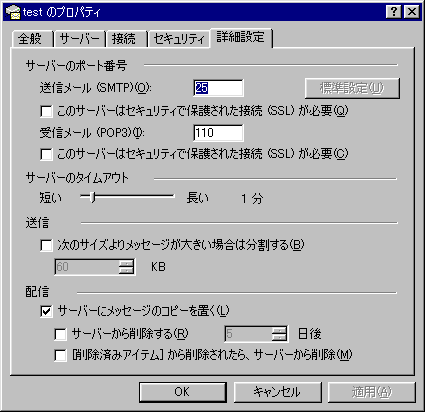Enable SSL checkbox for incoming POP3 server
The width and height of the screenshot is (425, 412).
pos(46,154)
